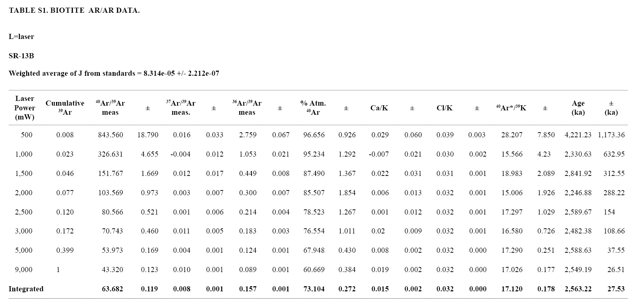
Task: Select the 843.560 cell in the 500 mW row
Action: pyautogui.click(x=110, y=135)
